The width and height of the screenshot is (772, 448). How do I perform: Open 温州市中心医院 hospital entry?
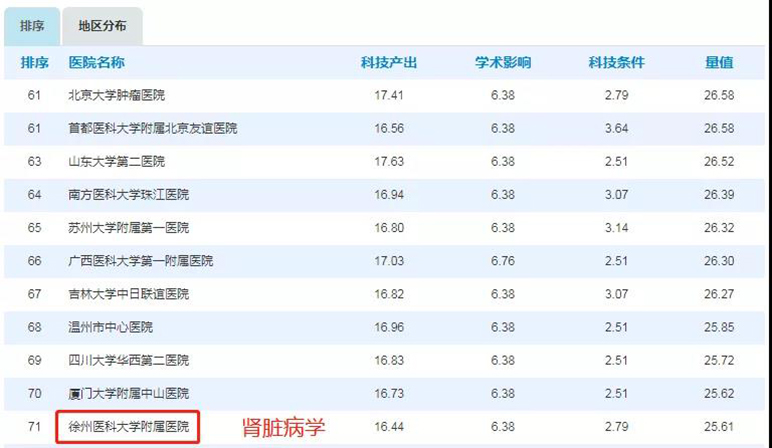(110, 327)
